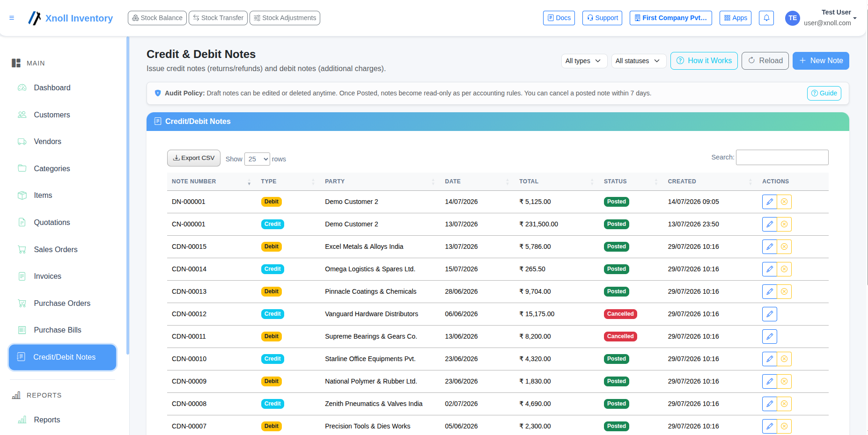
Task: Click the Xnoll Inventory logo
Action: (x=70, y=18)
